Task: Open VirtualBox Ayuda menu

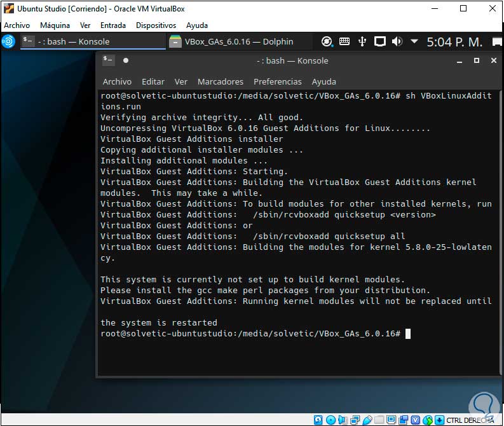Action: pos(197,25)
